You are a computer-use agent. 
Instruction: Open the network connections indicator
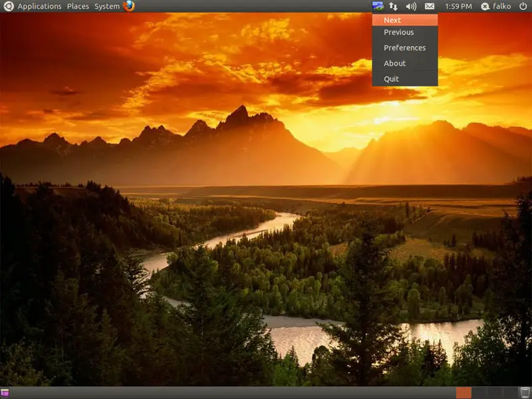tap(393, 6)
